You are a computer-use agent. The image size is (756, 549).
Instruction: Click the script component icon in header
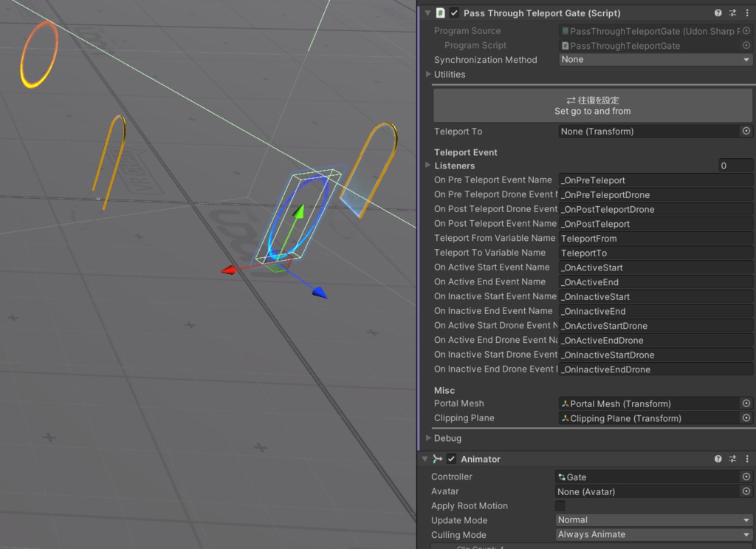click(x=440, y=13)
